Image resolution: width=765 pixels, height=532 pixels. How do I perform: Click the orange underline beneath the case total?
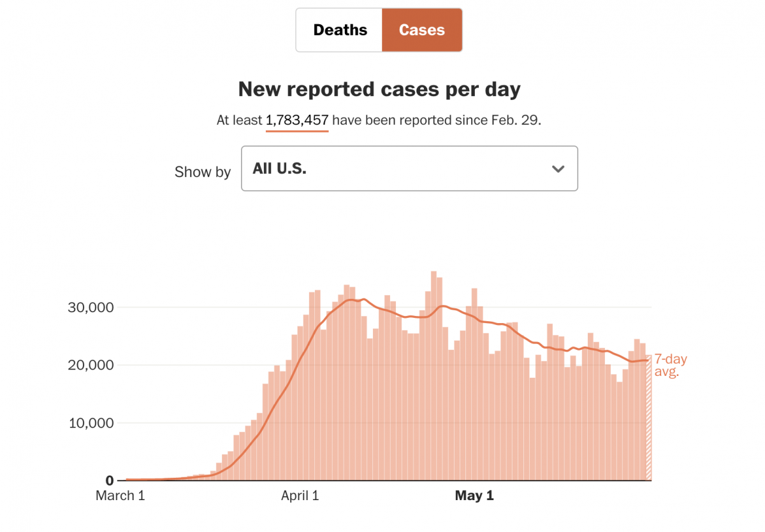(x=297, y=131)
